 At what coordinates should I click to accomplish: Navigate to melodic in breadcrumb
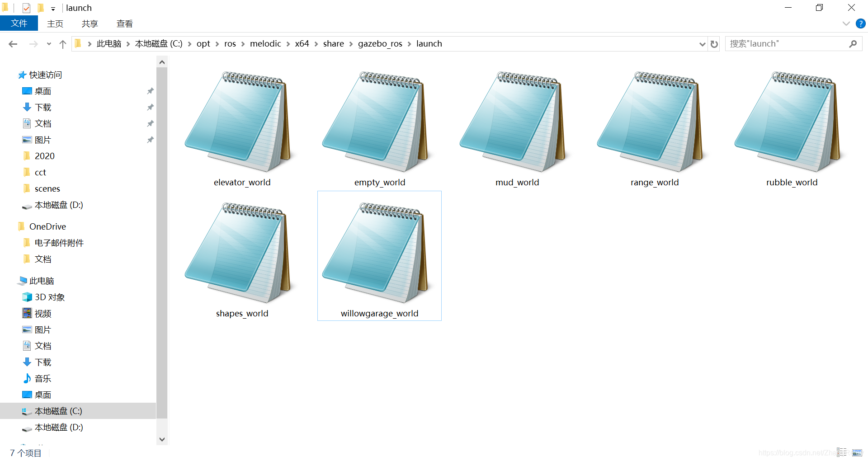pyautogui.click(x=265, y=44)
